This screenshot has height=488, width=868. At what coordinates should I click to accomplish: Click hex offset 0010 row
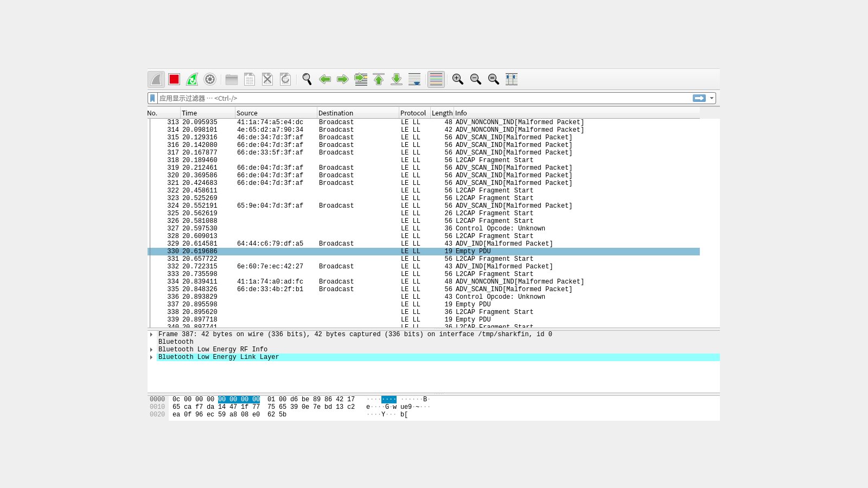[157, 407]
